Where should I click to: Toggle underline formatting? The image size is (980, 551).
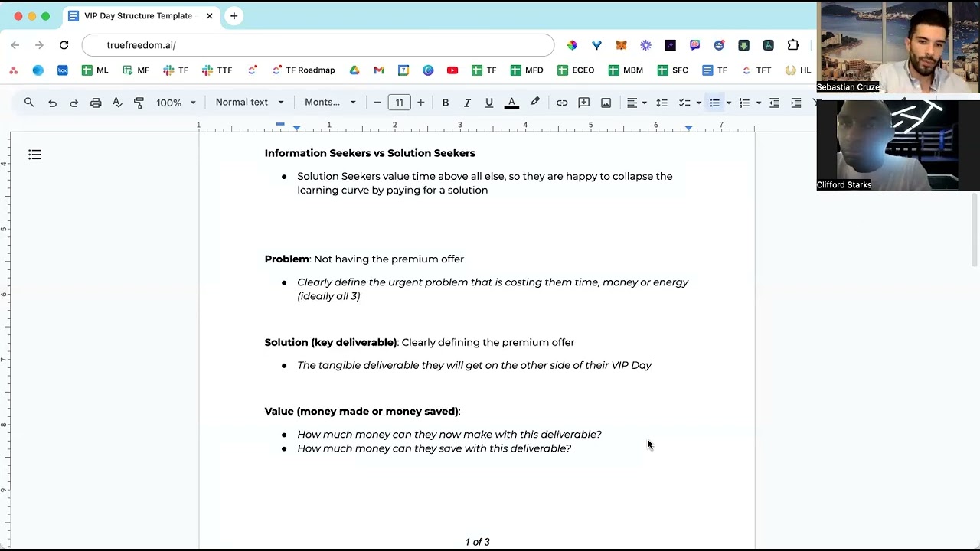(488, 103)
